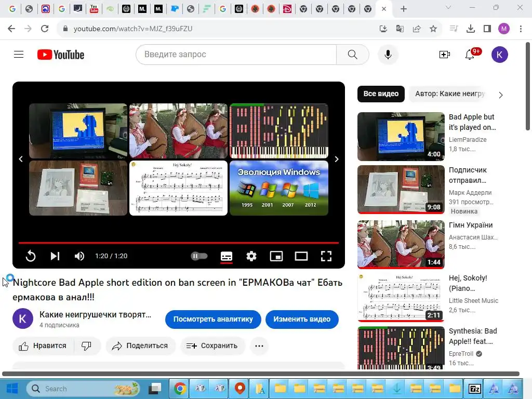Seek on the red progress bar
Image resolution: width=532 pixels, height=399 pixels.
coord(179,243)
